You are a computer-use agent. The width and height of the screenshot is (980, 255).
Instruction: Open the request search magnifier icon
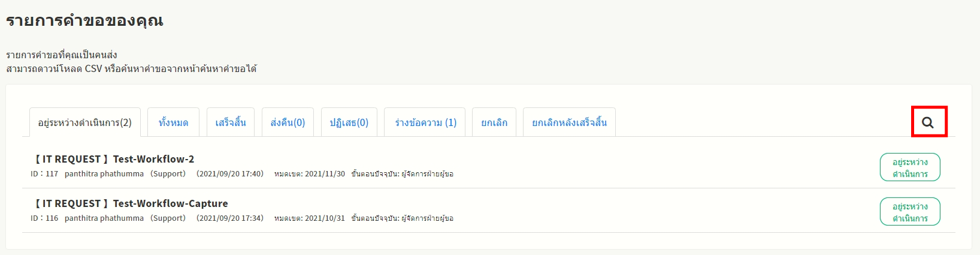coord(928,122)
